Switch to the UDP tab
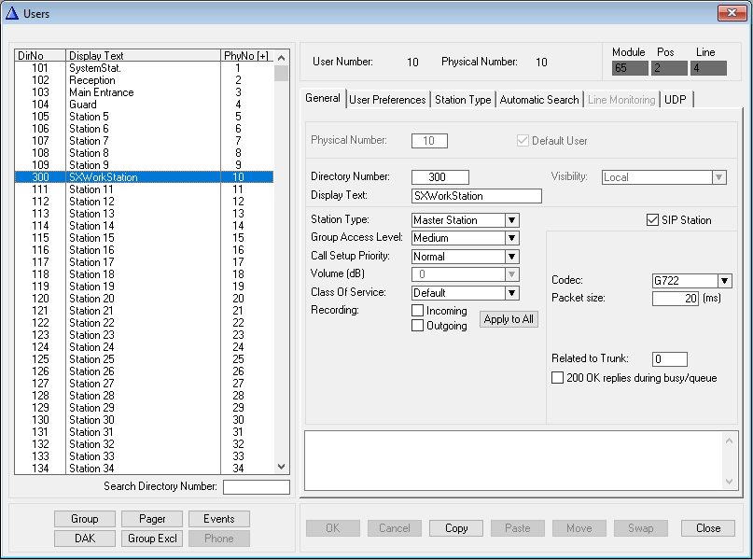The width and height of the screenshot is (753, 560). (675, 100)
